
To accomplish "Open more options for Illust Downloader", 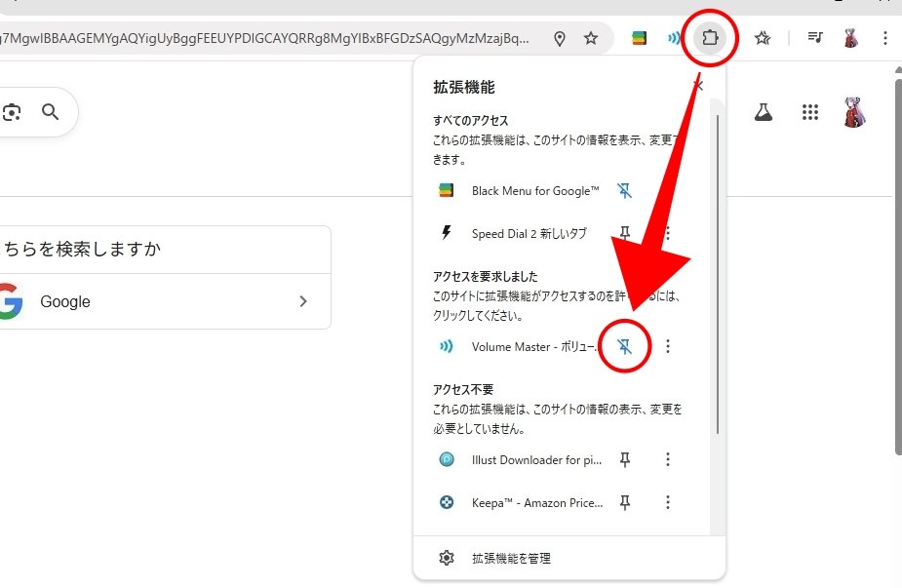I will click(668, 459).
